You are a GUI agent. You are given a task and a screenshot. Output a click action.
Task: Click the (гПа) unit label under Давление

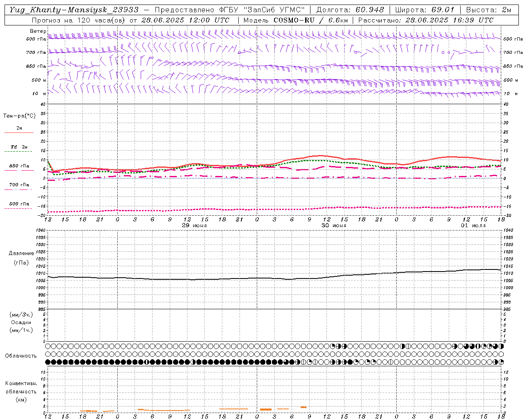point(21,263)
